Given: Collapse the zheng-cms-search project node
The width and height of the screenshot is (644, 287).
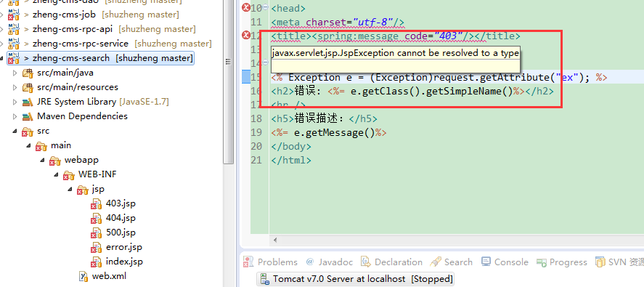Looking at the screenshot, I should click(2, 58).
